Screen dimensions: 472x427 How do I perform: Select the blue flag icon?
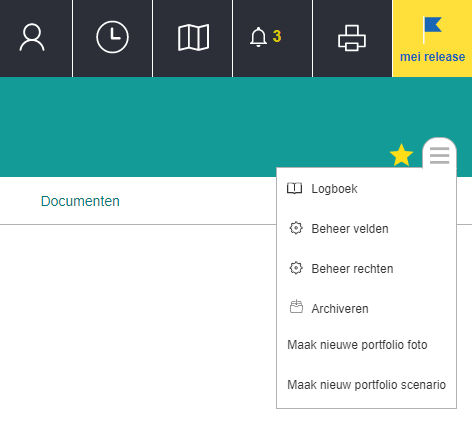coord(432,30)
